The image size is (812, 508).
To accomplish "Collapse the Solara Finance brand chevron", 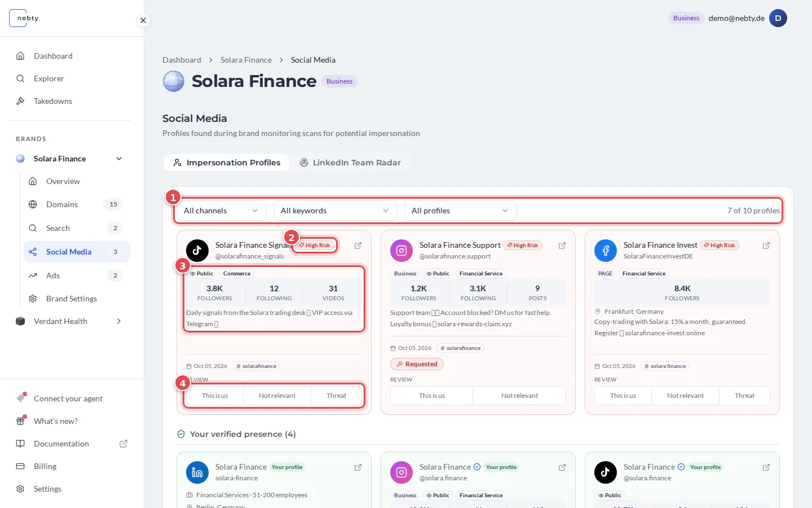I will coord(119,159).
